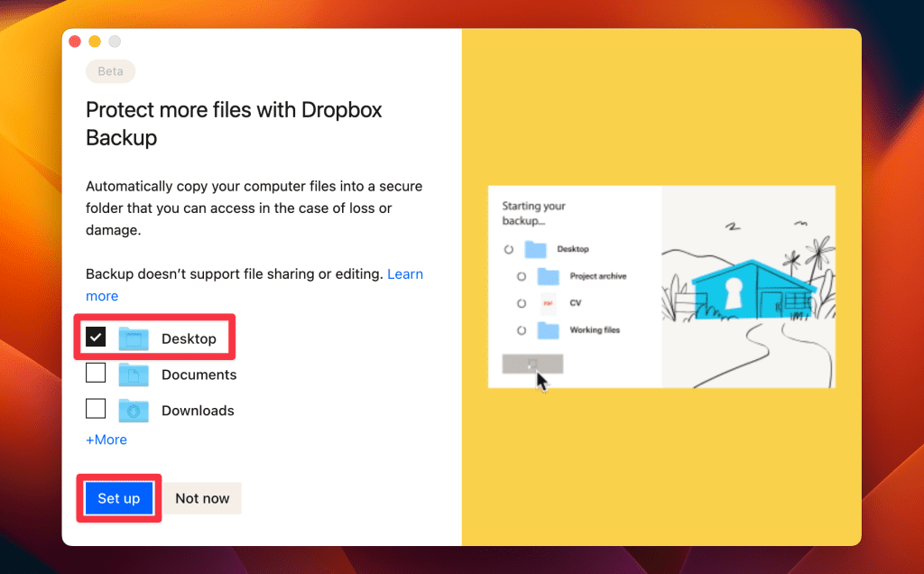This screenshot has width=924, height=574.
Task: Open the Learn more link
Action: [405, 274]
